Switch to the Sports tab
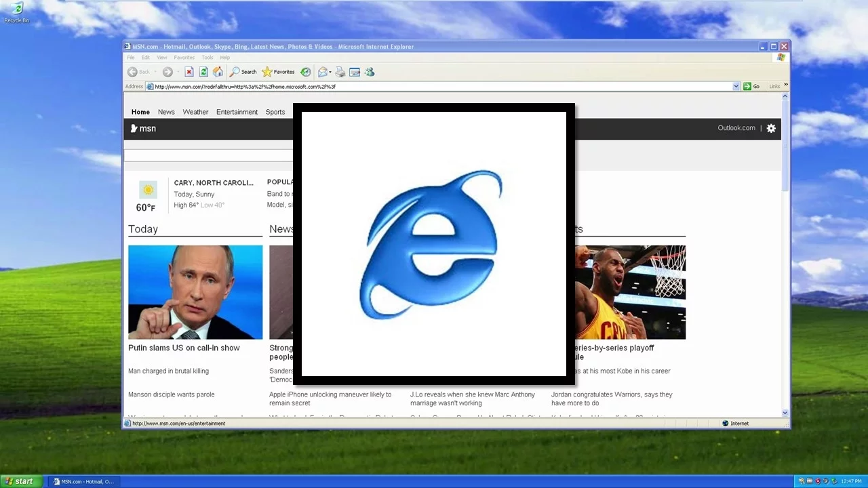This screenshot has width=868, height=488. (275, 112)
